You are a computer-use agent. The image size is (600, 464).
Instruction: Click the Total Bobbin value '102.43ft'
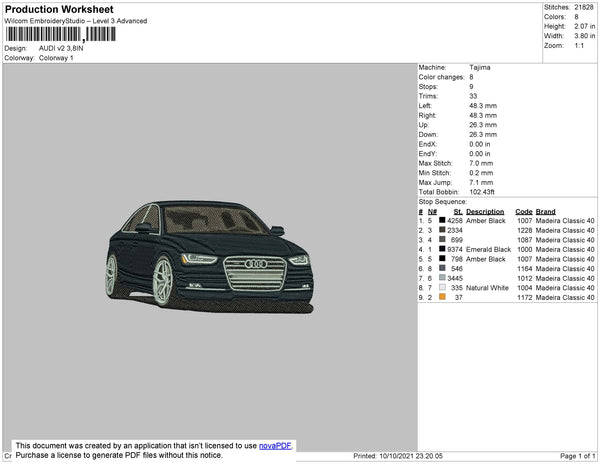(482, 192)
